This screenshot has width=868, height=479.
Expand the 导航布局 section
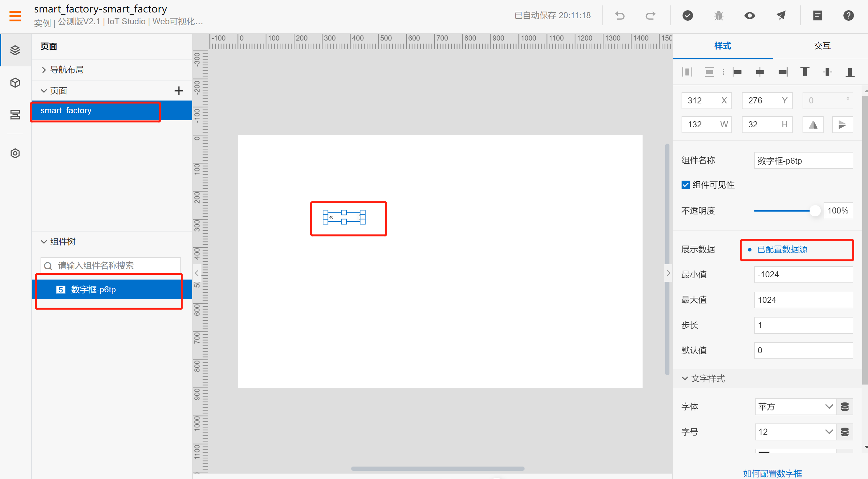(44, 70)
